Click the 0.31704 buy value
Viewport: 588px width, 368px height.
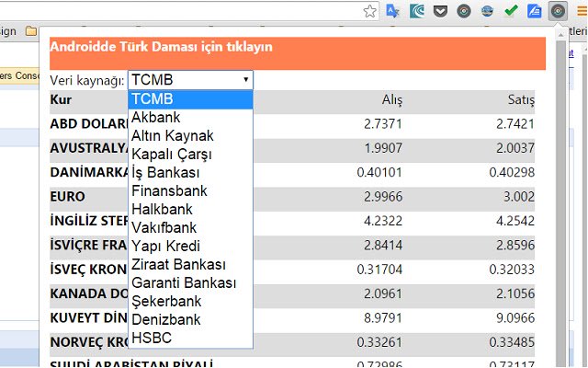379,270
